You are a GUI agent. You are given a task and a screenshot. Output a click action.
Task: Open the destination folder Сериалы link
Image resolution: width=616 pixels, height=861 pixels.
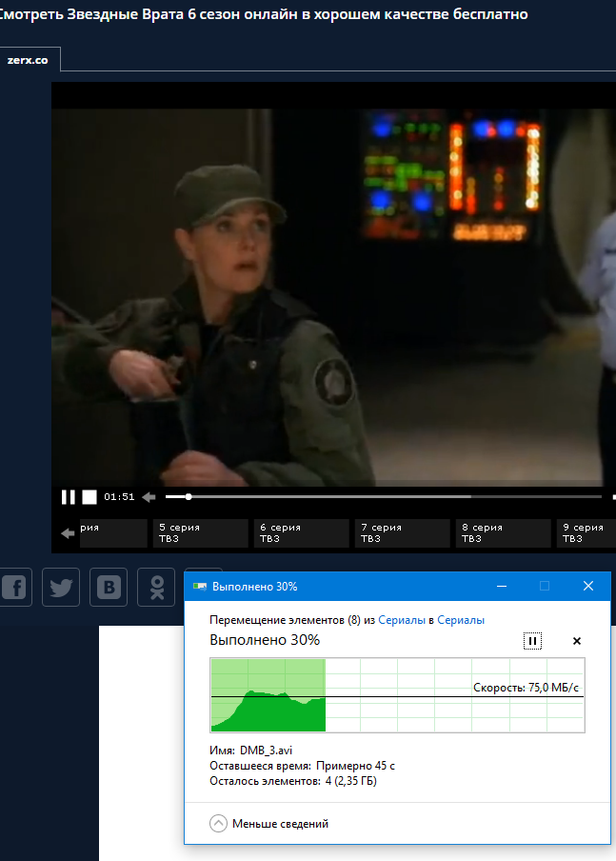point(461,620)
